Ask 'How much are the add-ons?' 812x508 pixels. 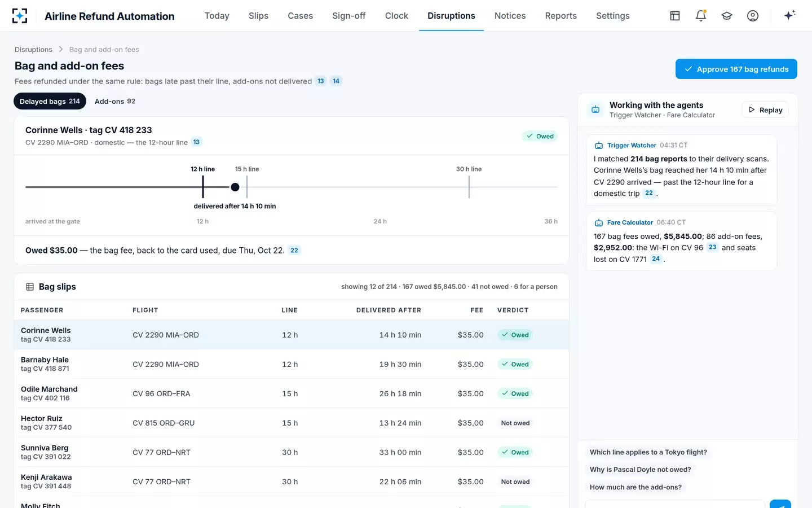pyautogui.click(x=636, y=487)
